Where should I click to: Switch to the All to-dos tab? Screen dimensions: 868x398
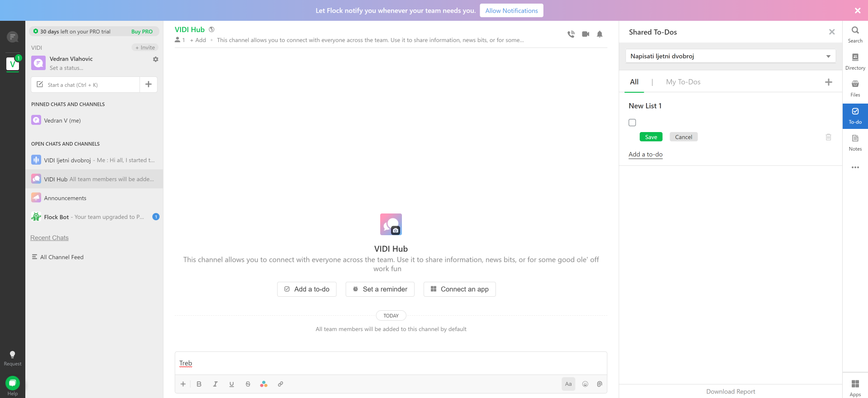[634, 82]
